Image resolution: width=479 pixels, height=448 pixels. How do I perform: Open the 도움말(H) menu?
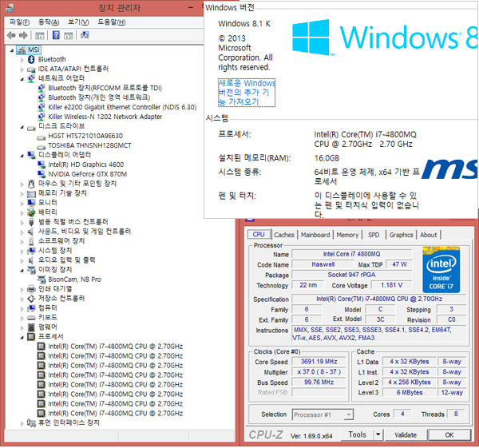(112, 22)
